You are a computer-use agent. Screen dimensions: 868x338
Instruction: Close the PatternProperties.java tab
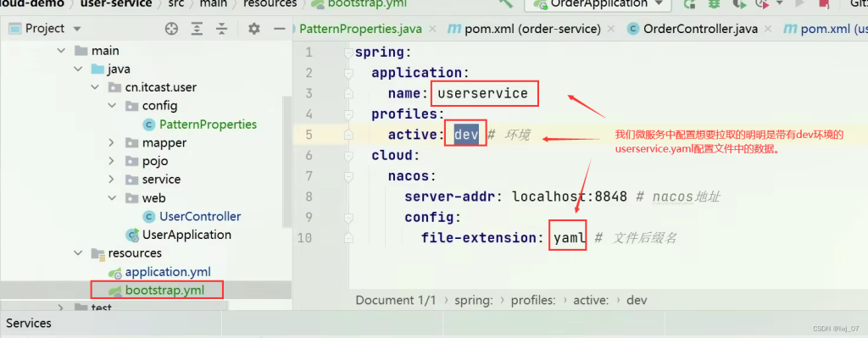click(x=433, y=29)
